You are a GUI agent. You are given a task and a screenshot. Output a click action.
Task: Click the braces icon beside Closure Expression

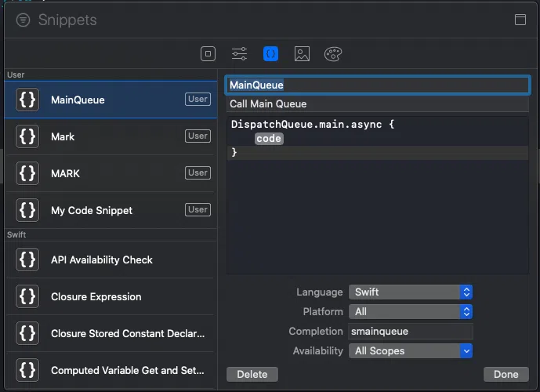pyautogui.click(x=27, y=296)
